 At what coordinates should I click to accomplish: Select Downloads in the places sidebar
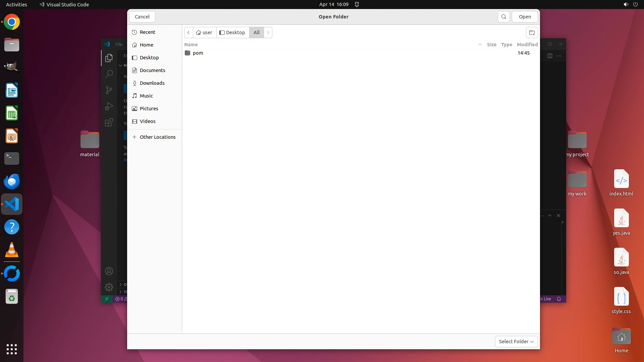[152, 83]
